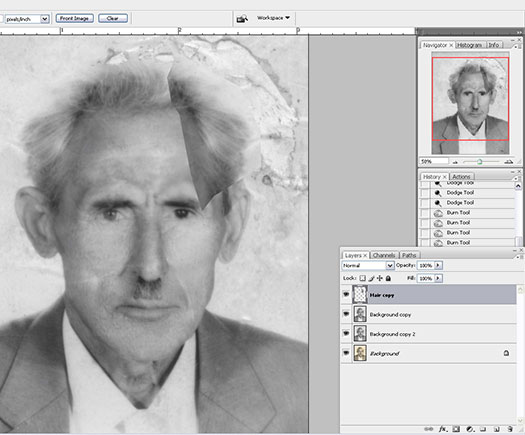Layers list scroll down arrow
Screen dimensions: 525x435
pyautogui.click(x=521, y=420)
